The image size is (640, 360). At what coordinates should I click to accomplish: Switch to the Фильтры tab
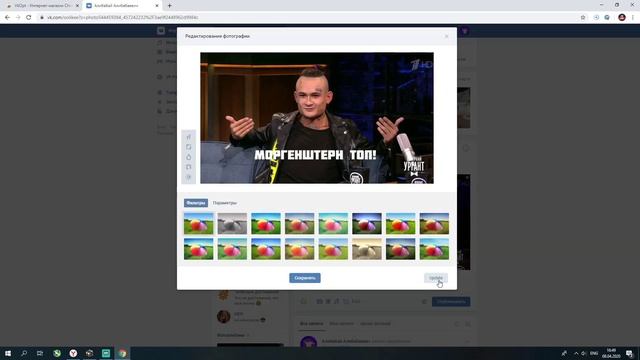[x=196, y=203]
